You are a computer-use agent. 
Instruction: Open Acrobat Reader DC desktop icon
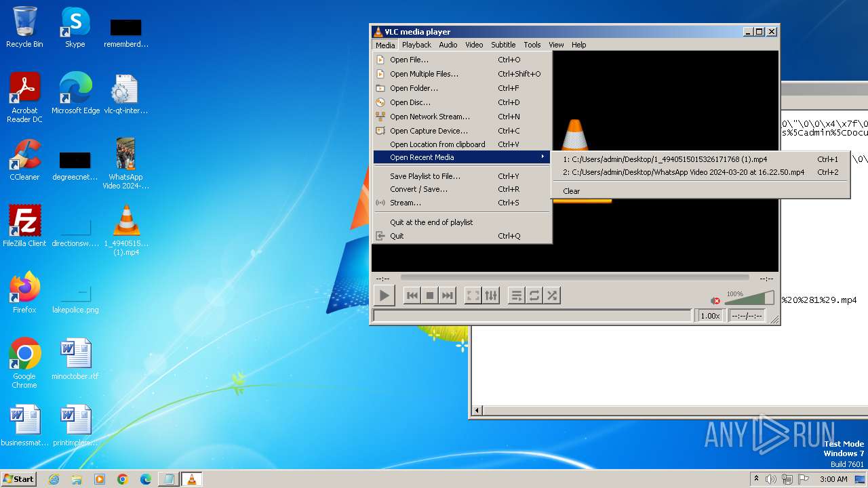coord(24,98)
